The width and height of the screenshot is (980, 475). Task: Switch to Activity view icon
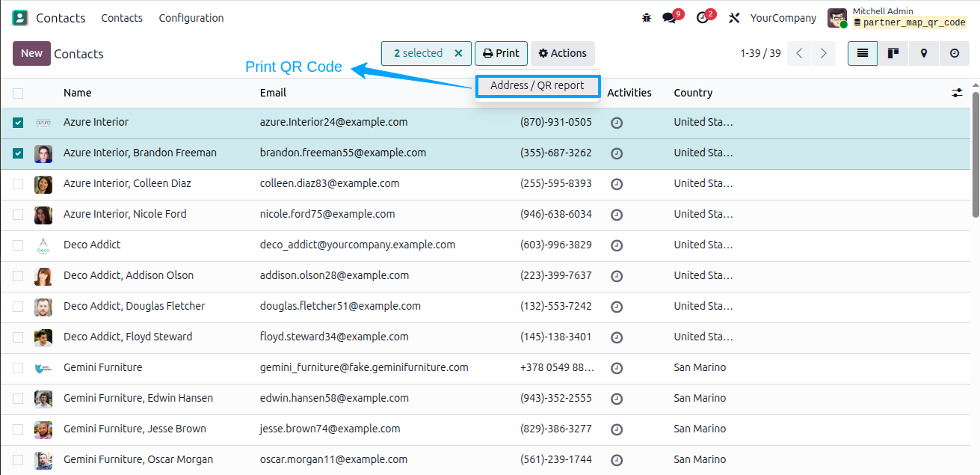click(955, 53)
